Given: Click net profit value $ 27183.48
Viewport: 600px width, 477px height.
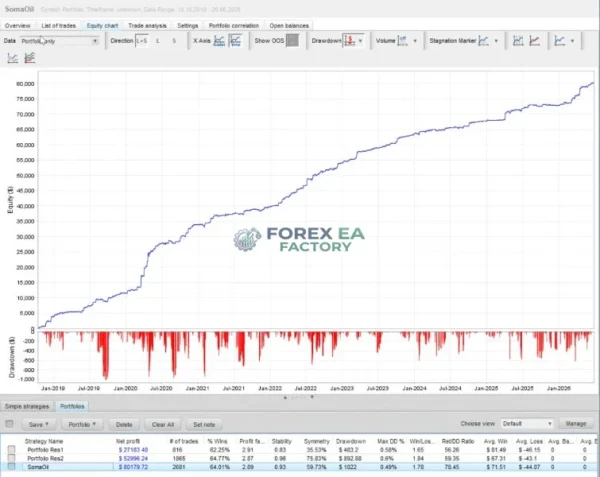Looking at the screenshot, I should (133, 449).
